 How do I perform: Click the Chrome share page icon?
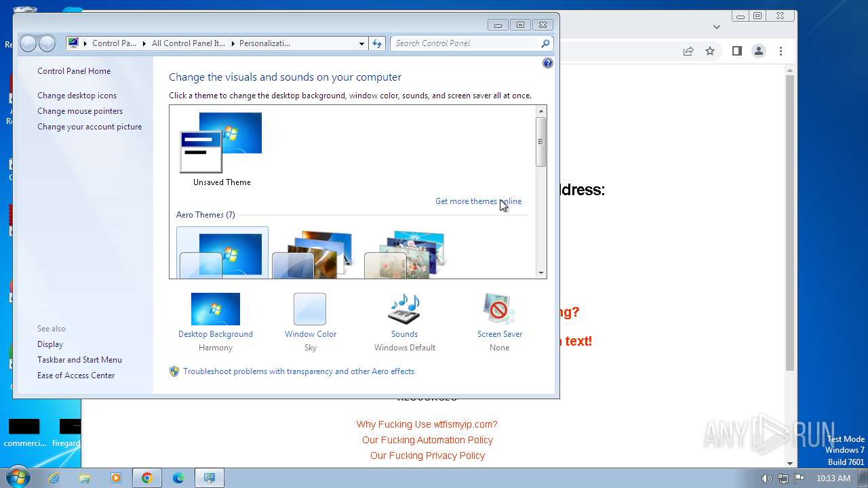[x=688, y=51]
